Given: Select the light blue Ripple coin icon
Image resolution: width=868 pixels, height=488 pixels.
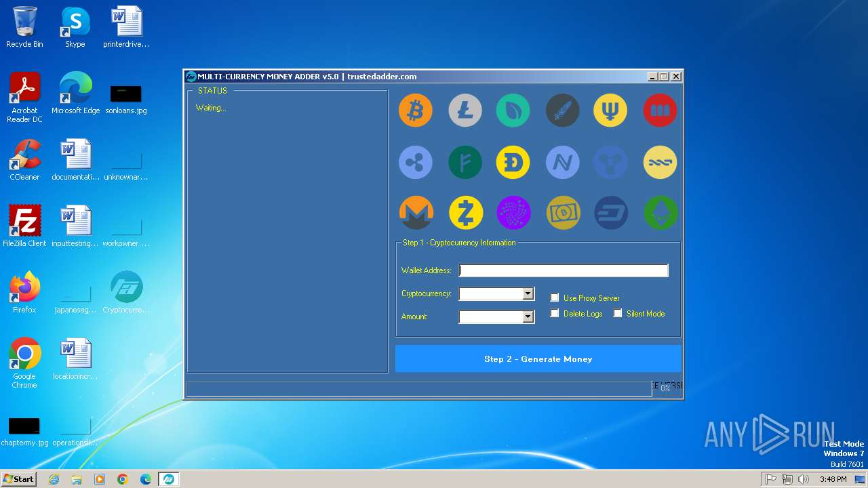Looking at the screenshot, I should [415, 163].
